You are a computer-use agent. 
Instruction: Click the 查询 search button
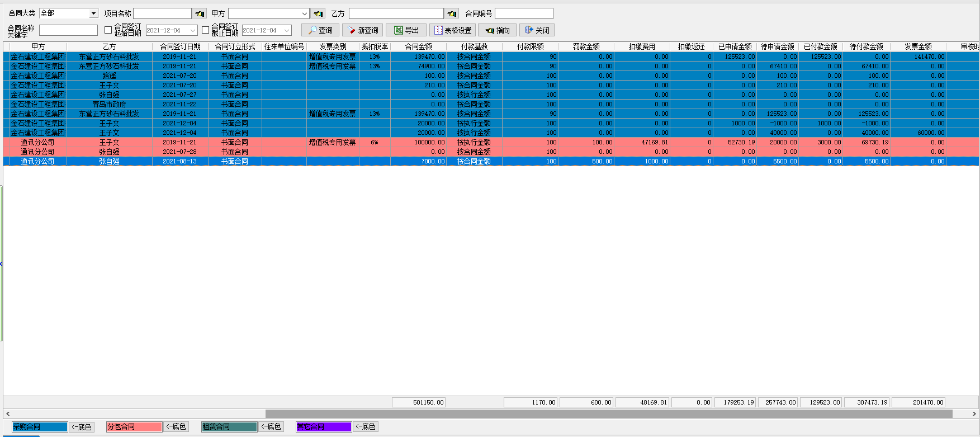tap(320, 30)
